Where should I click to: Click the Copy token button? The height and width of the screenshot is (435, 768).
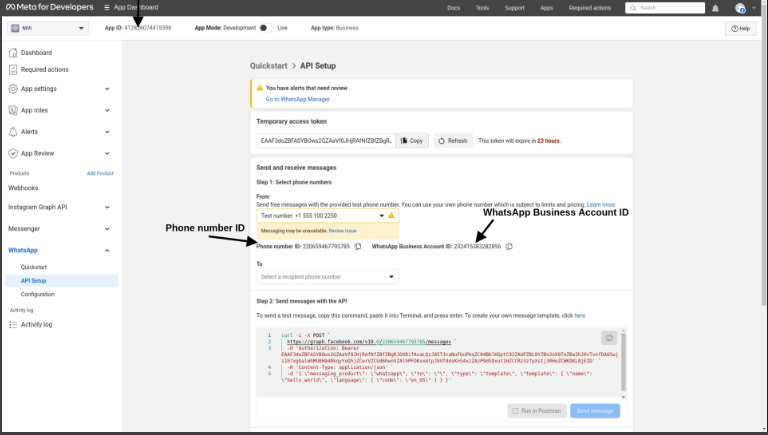[x=412, y=141]
